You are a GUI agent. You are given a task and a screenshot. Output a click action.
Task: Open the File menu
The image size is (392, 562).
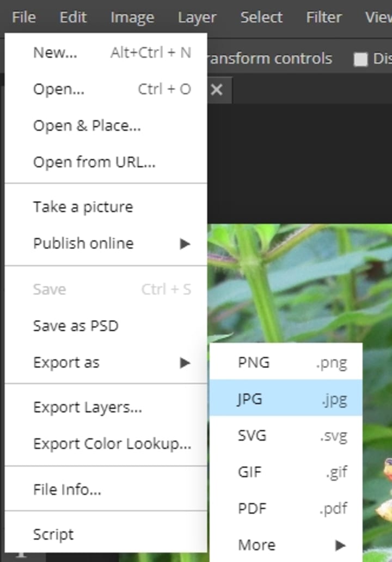[x=23, y=17]
